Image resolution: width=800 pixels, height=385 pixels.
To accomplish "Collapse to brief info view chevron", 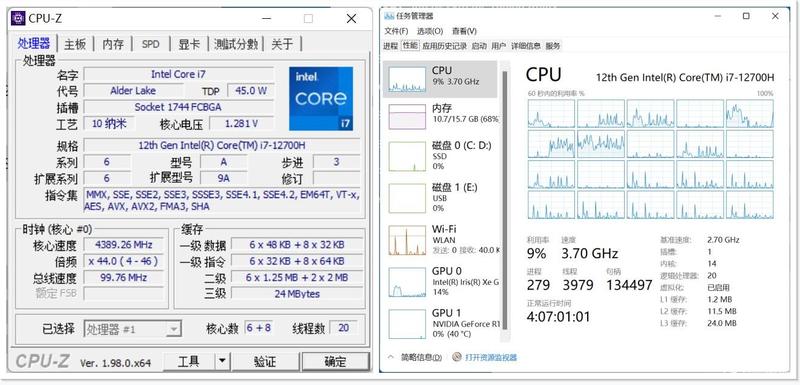I will (391, 357).
